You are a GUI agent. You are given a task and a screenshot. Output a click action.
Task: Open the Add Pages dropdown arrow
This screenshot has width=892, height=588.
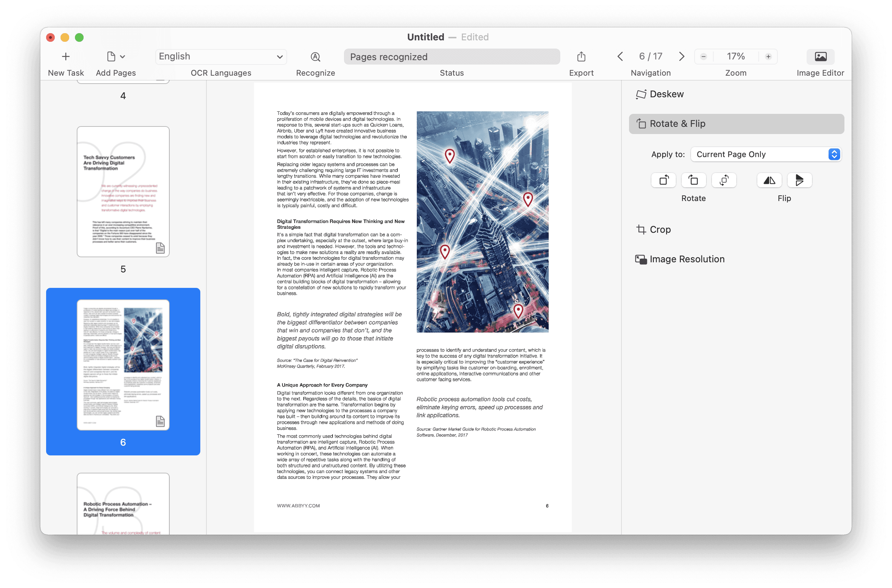[122, 57]
